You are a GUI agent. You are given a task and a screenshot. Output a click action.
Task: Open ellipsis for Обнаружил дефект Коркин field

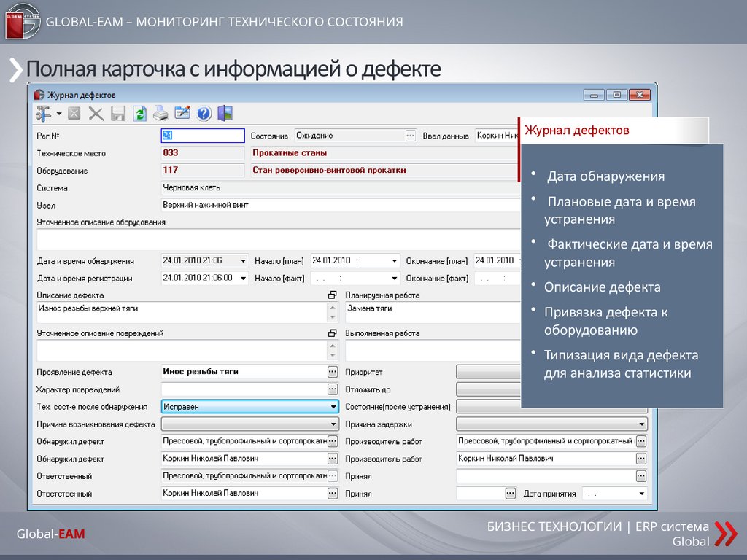click(x=333, y=459)
